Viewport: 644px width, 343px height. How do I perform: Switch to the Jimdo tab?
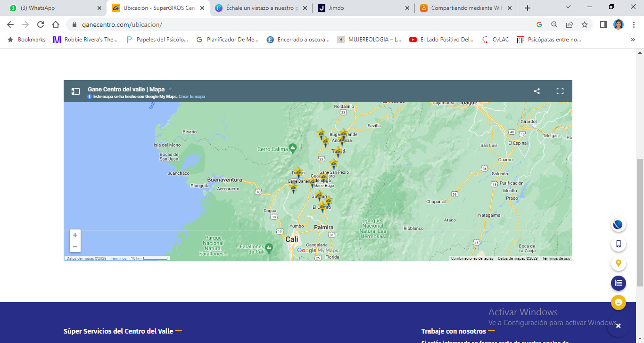(363, 8)
